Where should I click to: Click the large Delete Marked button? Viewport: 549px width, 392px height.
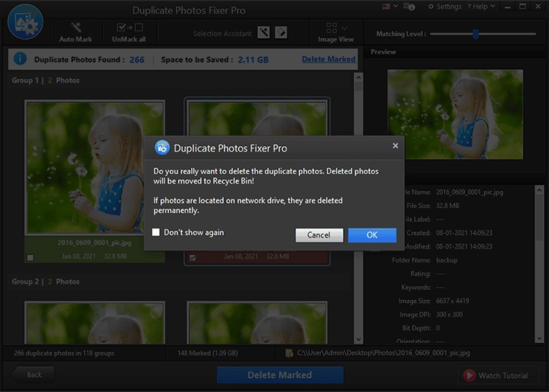(280, 375)
